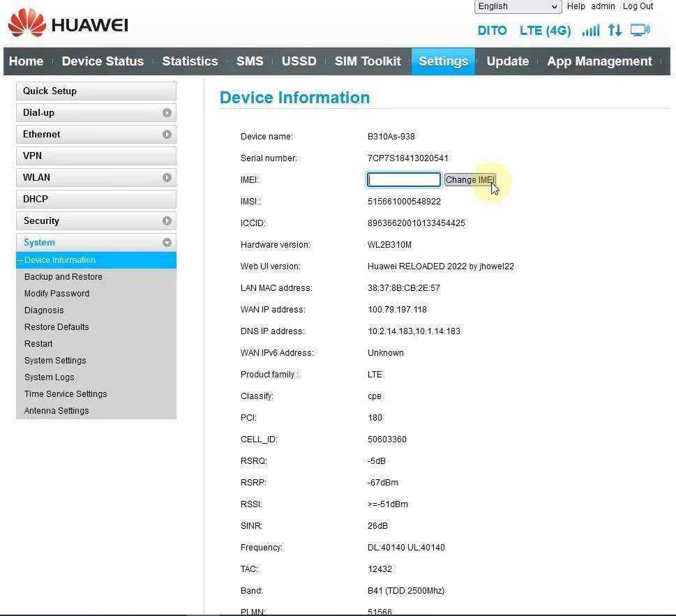Screen dimensions: 676x616
Task: Click DNS IP address value
Action: pos(414,331)
